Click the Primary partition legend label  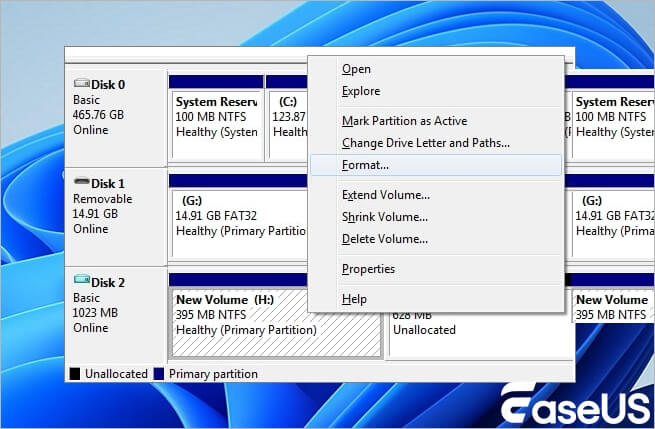point(213,374)
